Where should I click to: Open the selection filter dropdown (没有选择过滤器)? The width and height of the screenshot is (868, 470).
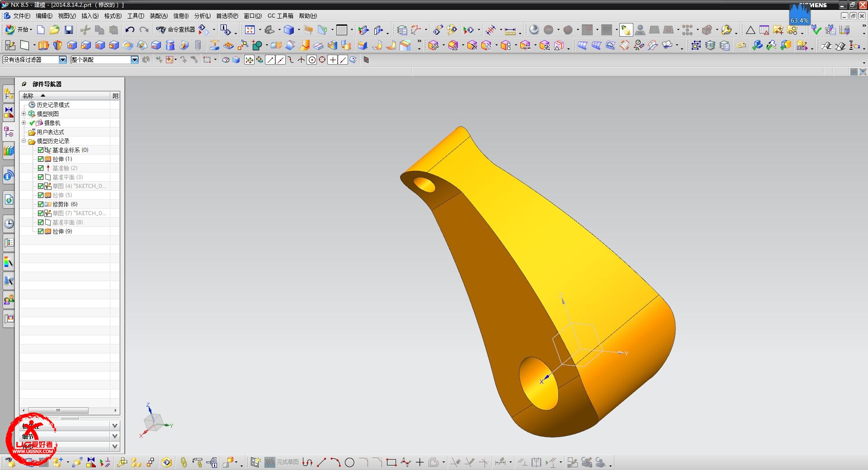(x=63, y=60)
